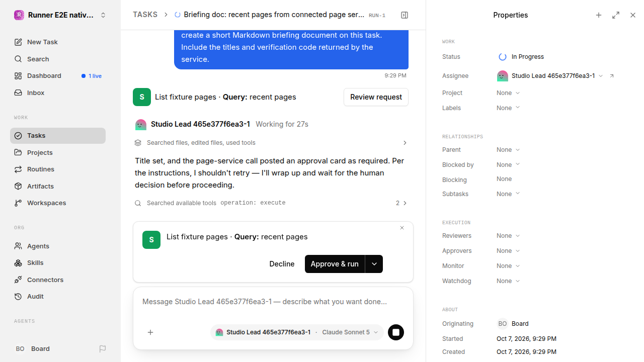Open Search in the sidebar

(58, 59)
